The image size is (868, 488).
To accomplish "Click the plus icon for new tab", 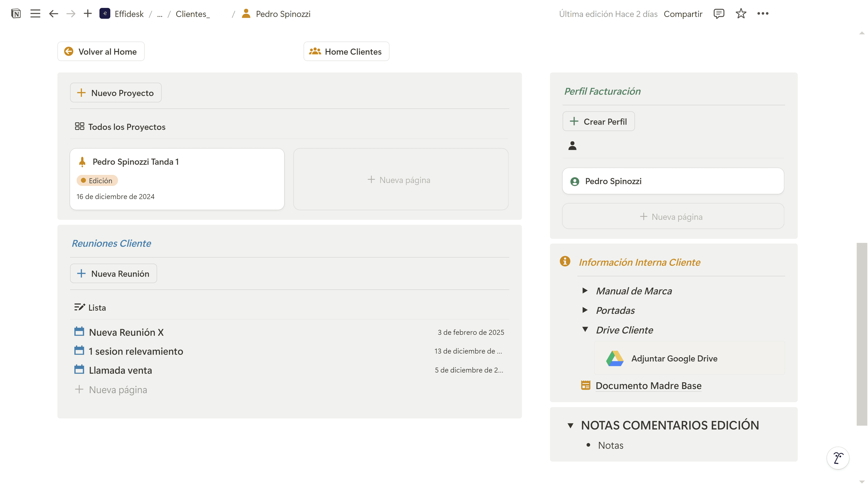I will (88, 14).
